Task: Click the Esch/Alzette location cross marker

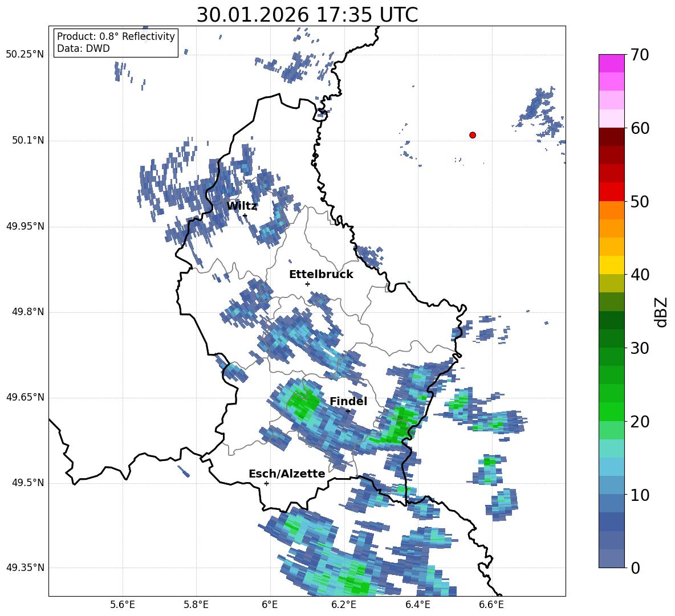Action: coord(266,483)
